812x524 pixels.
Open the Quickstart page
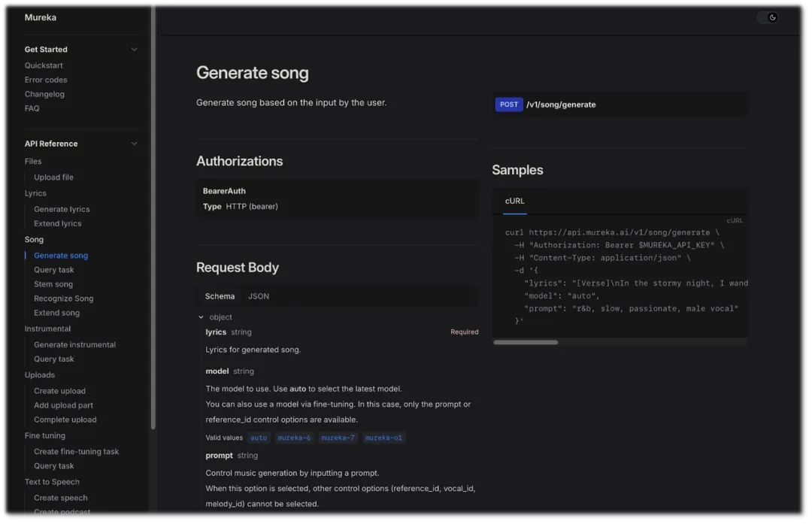(44, 65)
